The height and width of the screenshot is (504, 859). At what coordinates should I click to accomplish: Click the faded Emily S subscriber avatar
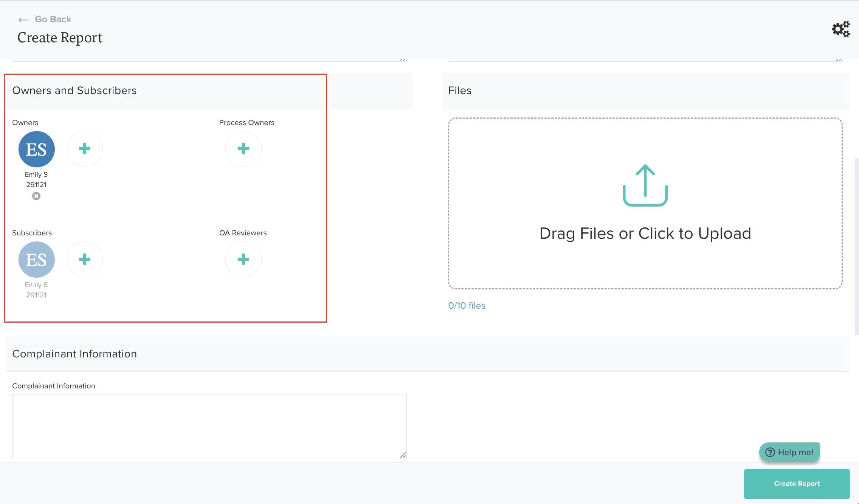(x=37, y=260)
